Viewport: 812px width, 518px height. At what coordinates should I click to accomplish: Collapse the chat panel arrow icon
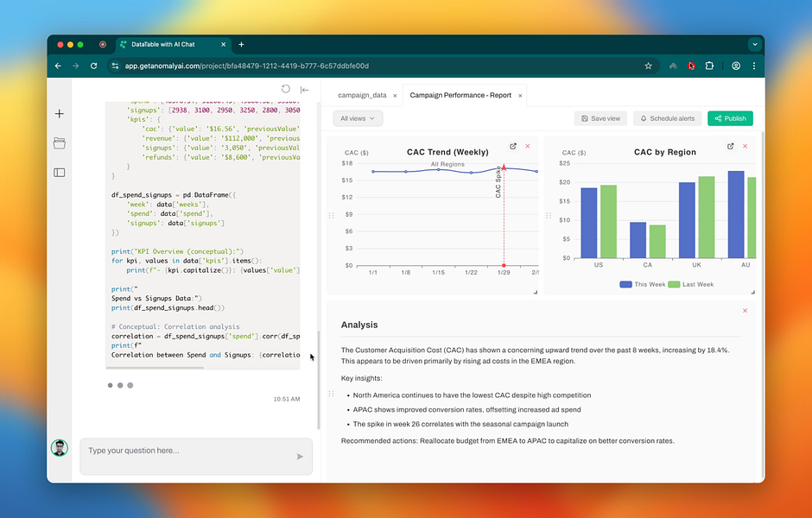pyautogui.click(x=304, y=90)
